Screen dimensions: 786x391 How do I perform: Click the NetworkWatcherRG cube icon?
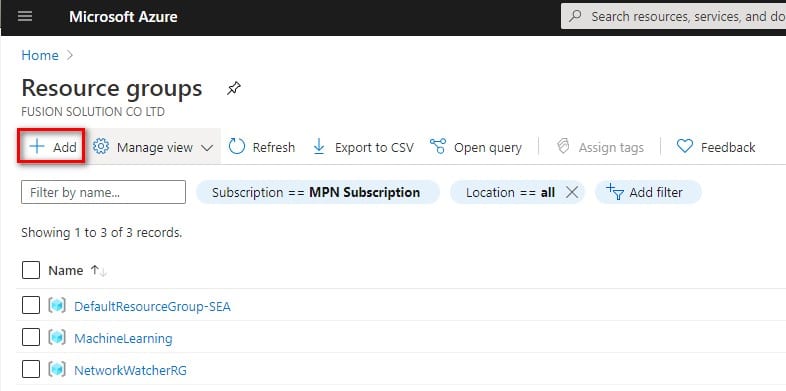tap(57, 370)
